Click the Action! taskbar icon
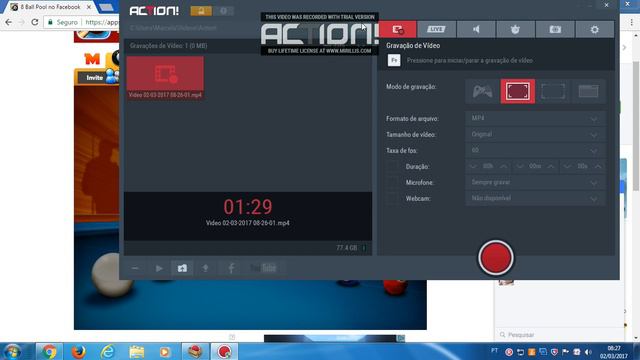Screen dimensions: 640x360 [x=224, y=352]
